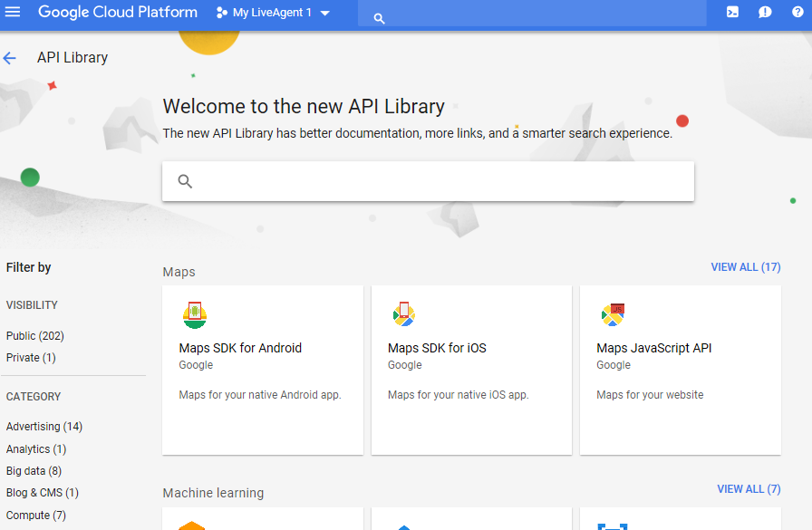Click the Maps section heading
Image resolution: width=812 pixels, height=530 pixels.
tap(179, 272)
